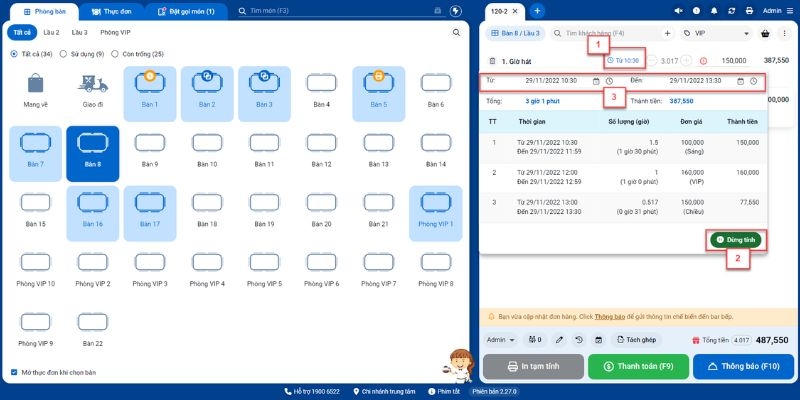Open the notifications bell icon
Screen dimensions: 800x400
(714, 11)
